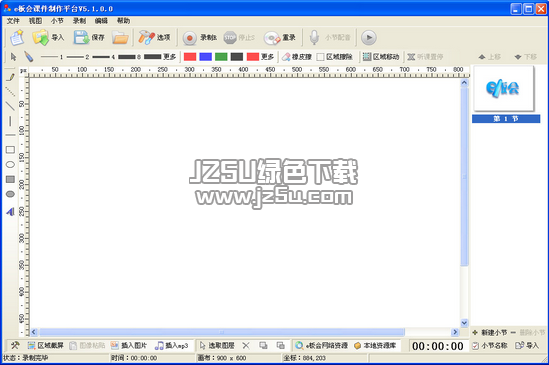Select the 区域擦除 area erase tool
Viewport: 549px width, 365px height.
click(x=334, y=57)
